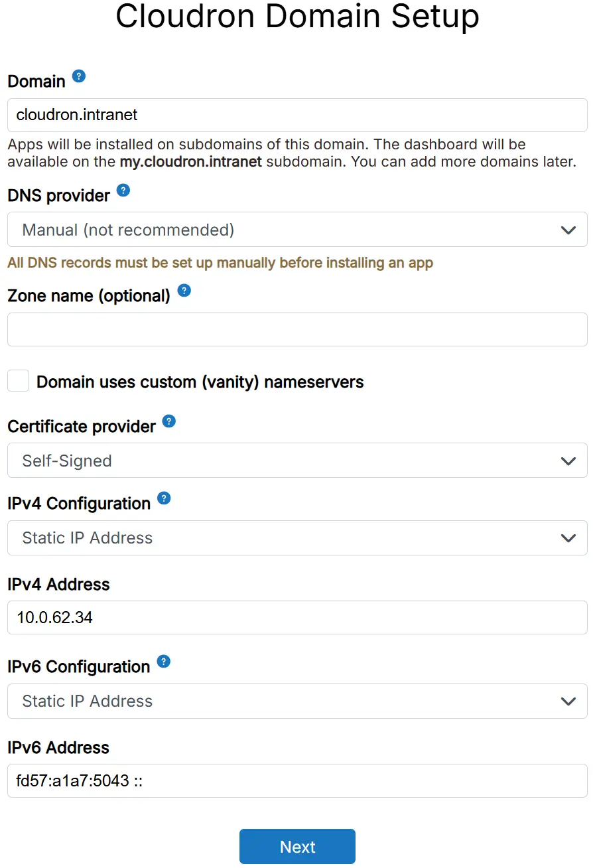This screenshot has width=593, height=868.
Task: Click the "IPv6 Address" field label
Action: tap(58, 748)
